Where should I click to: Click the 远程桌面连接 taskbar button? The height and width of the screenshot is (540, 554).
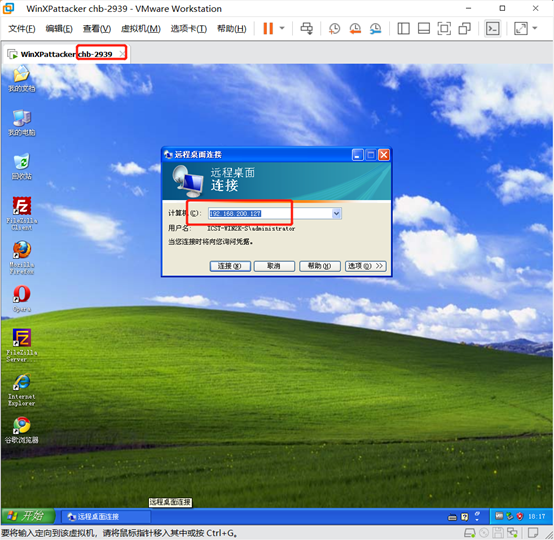[105, 517]
